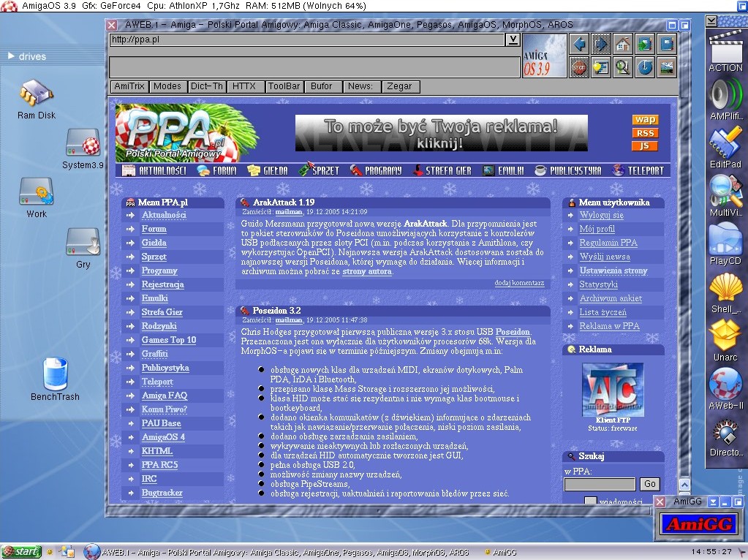The image size is (748, 560).
Task: Collapse the dock with top arrow button
Action: tap(711, 21)
